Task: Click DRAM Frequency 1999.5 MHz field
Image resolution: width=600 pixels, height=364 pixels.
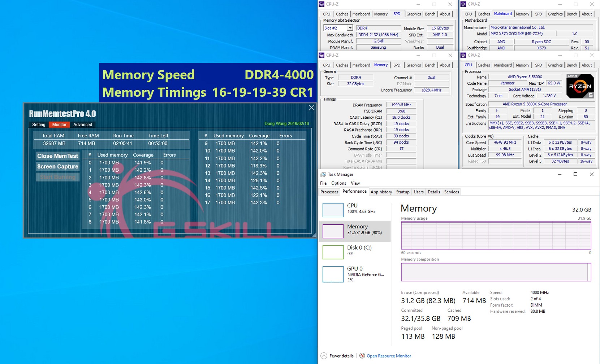Action: [x=401, y=105]
